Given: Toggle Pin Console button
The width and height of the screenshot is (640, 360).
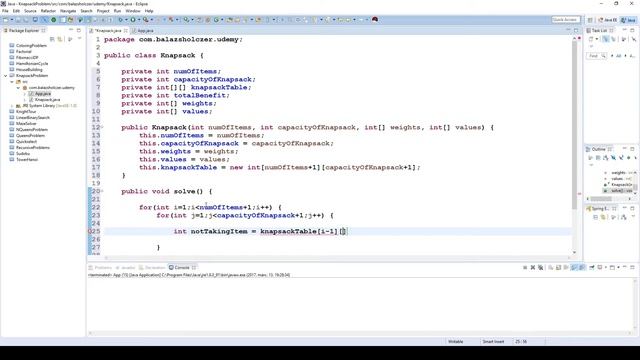Looking at the screenshot, I should pyautogui.click(x=591, y=268).
